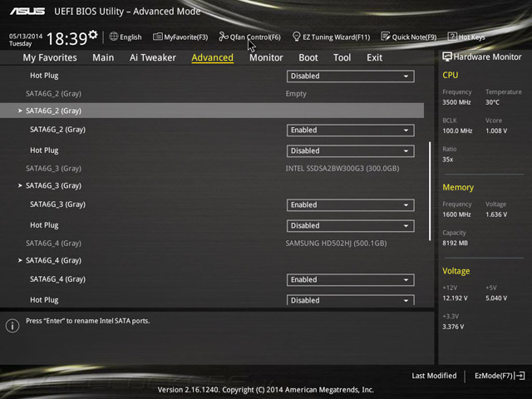
Task: Click the Hardware Monitor display icon
Action: tap(447, 57)
